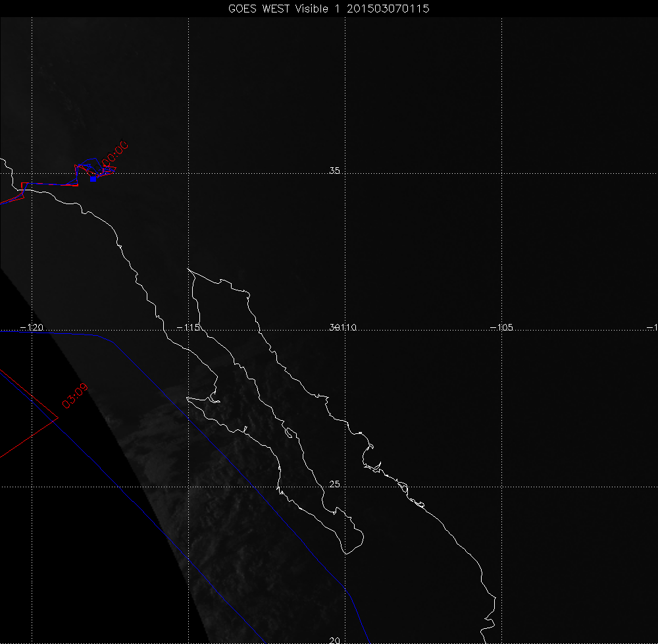Click the grid intersection at 25 and -105

503,487
